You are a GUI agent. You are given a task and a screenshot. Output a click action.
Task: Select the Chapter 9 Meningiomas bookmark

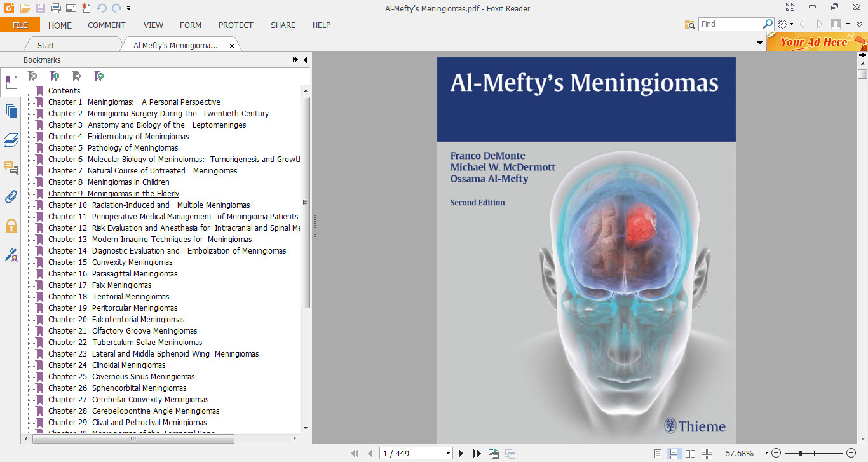coord(113,193)
